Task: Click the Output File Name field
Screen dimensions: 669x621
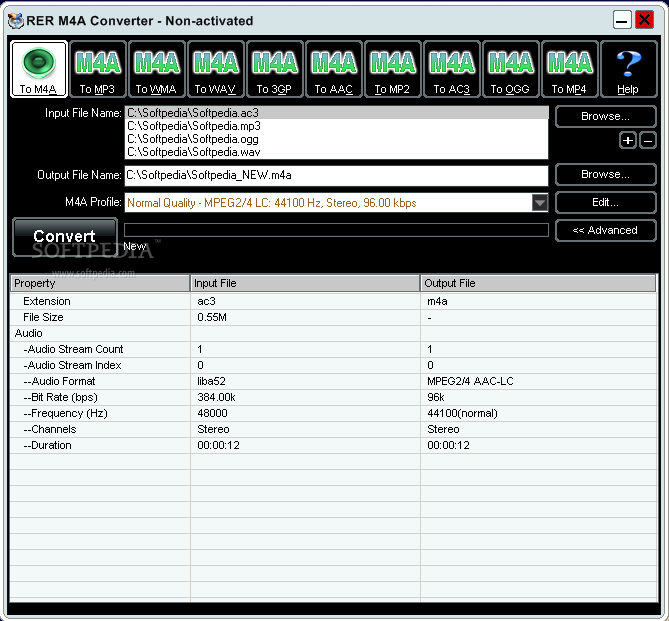Action: pos(336,175)
